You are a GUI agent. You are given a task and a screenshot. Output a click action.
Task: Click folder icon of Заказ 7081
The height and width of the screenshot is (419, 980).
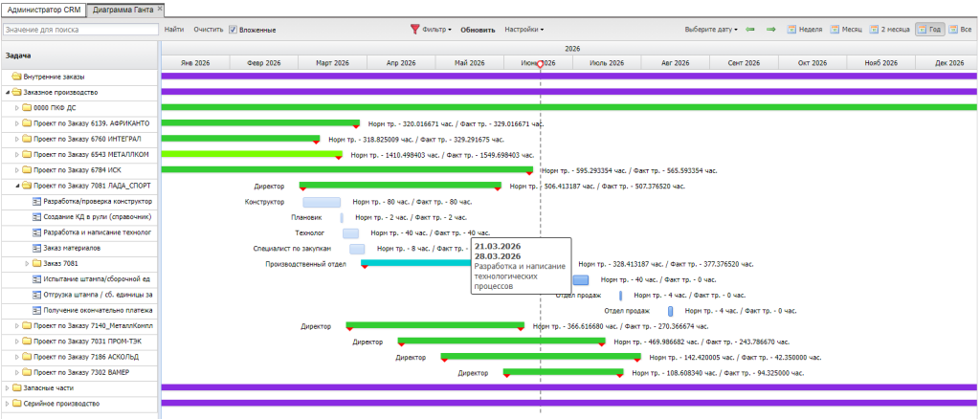point(37,263)
